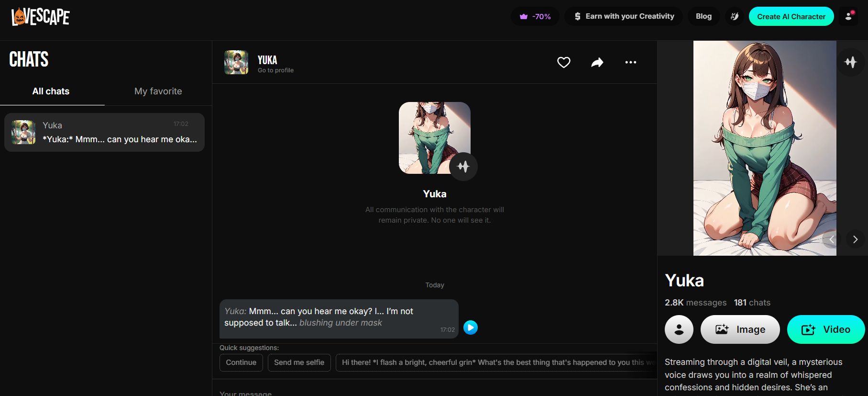Open the character profile person icon button
This screenshot has height=396, width=868.
679,329
